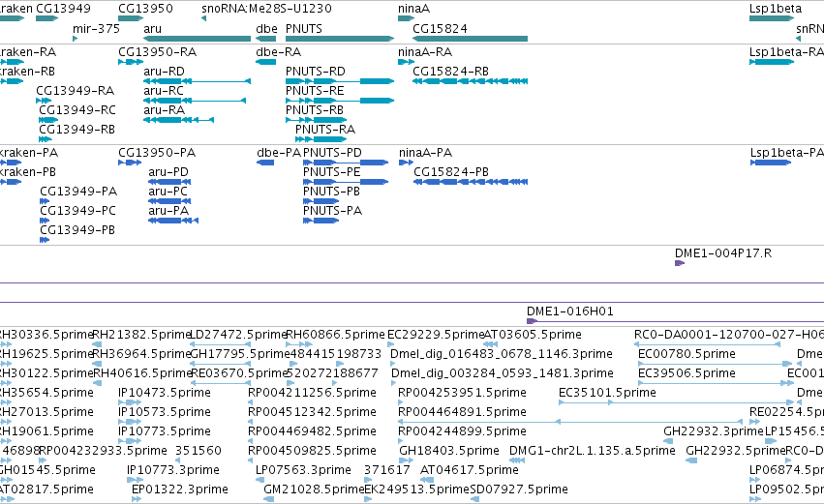This screenshot has height=504, width=824.
Task: Open the LP07563.3prime EST label
Action: (x=303, y=470)
